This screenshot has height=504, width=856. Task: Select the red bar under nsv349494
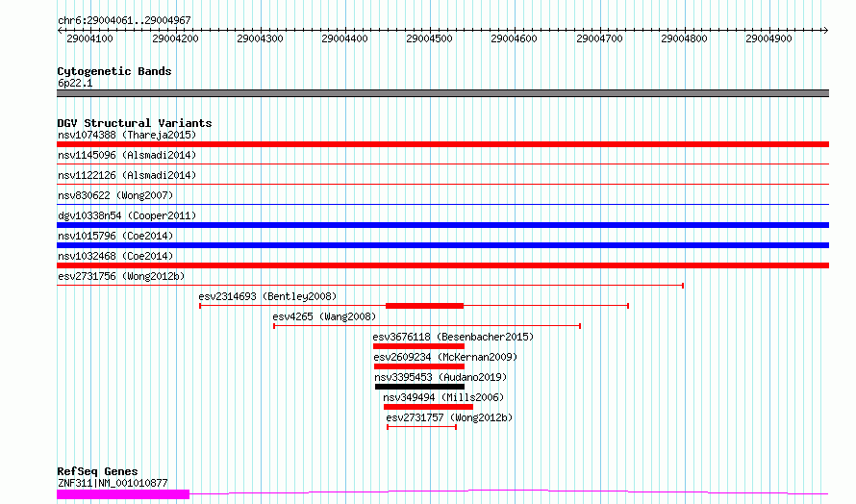(429, 407)
